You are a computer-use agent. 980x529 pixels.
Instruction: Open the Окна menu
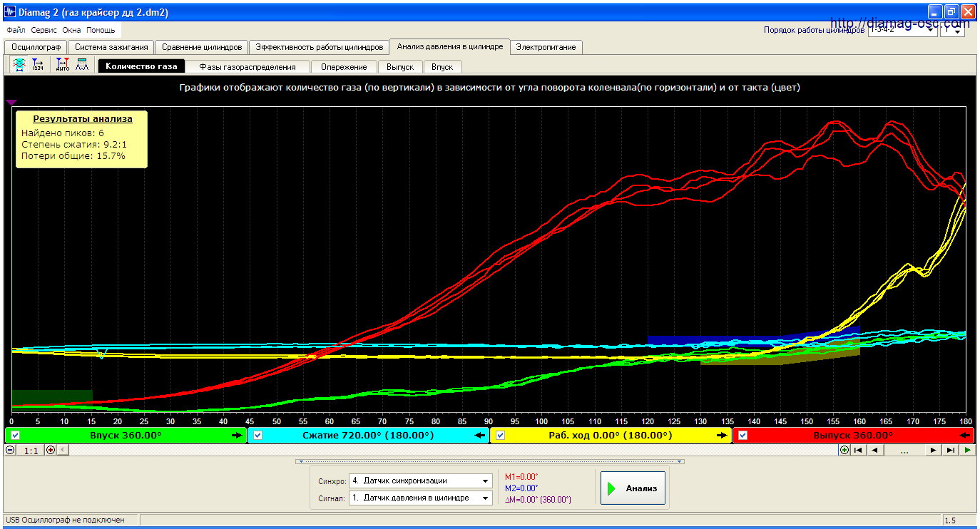coord(71,31)
